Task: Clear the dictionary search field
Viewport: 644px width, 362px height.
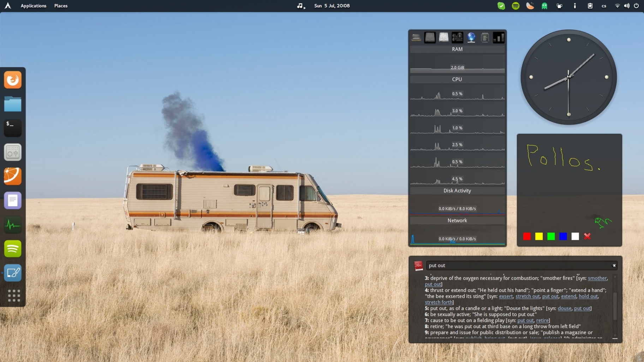Action: pyautogui.click(x=614, y=265)
